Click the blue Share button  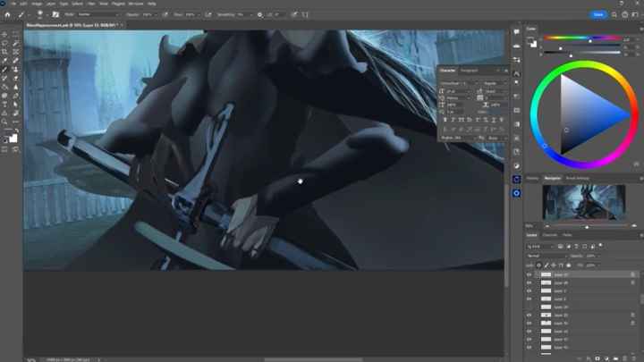click(x=598, y=14)
